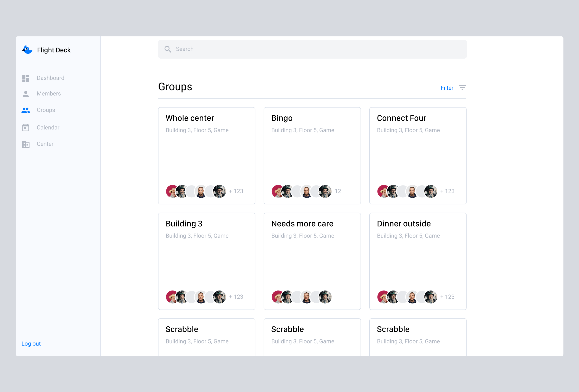
Task: Click the Flight Deck bird logo
Action: coord(27,49)
